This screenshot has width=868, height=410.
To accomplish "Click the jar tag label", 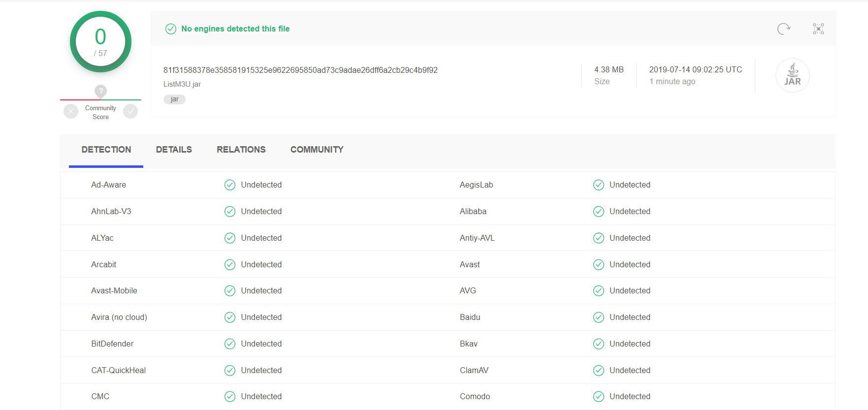I will (x=174, y=99).
